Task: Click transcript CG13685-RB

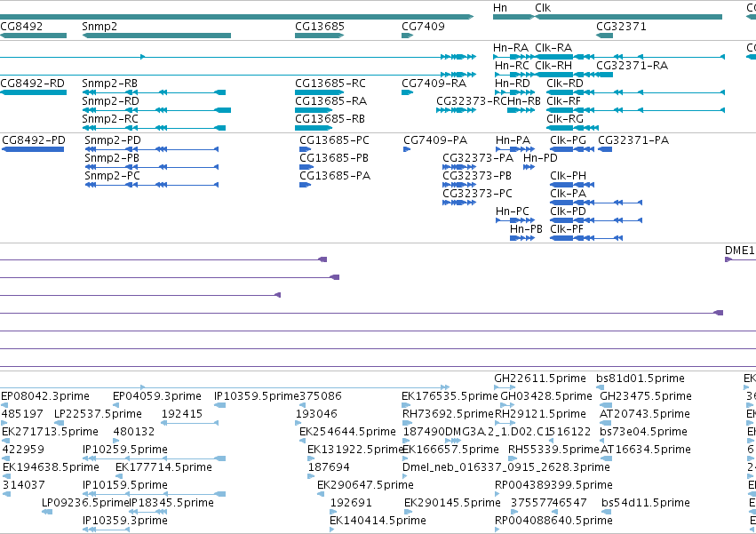Action: (330, 119)
